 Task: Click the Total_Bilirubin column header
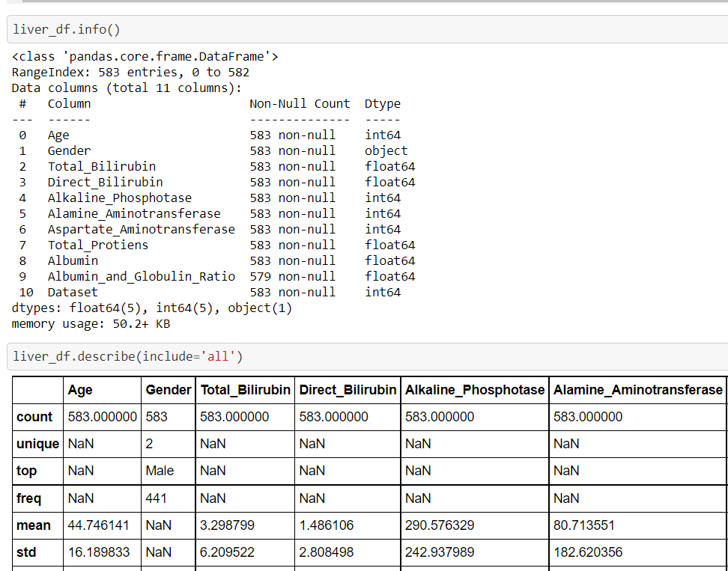pos(245,390)
